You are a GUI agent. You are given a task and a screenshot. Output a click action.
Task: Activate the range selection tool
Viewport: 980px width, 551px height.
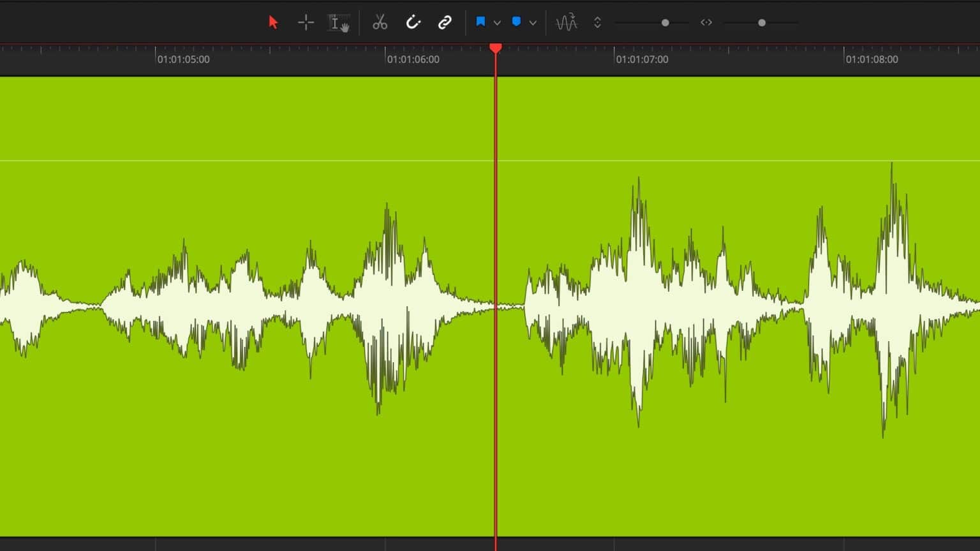[x=306, y=22]
